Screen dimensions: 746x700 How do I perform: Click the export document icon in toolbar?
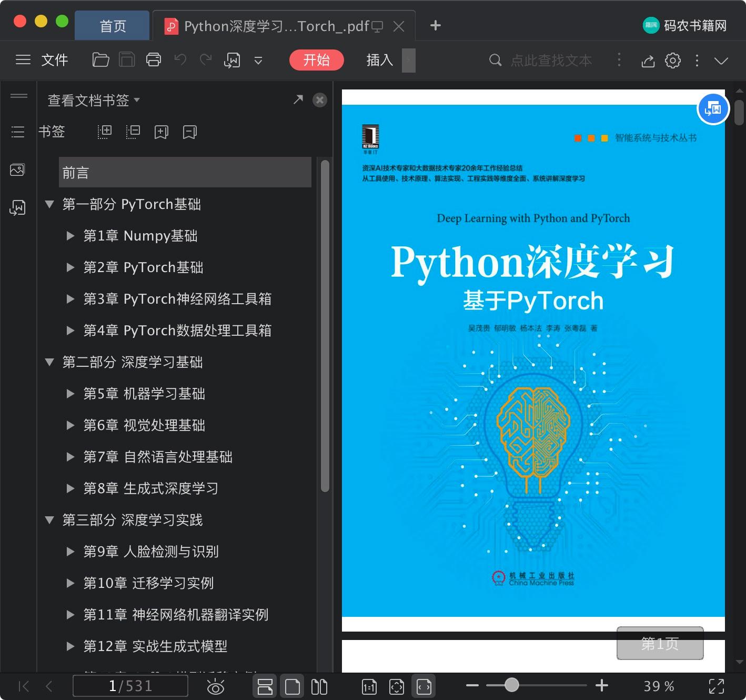click(x=232, y=60)
